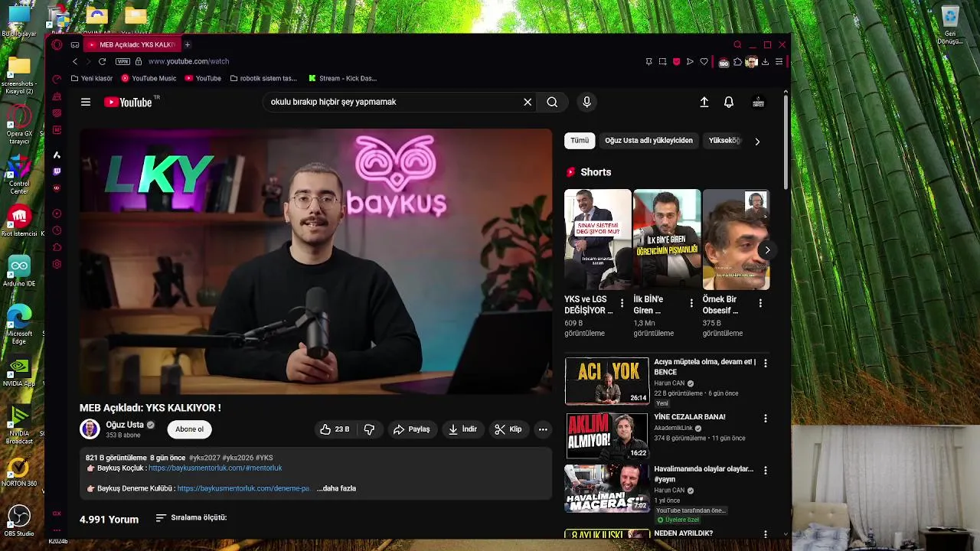Open more actions under the video

point(543,429)
